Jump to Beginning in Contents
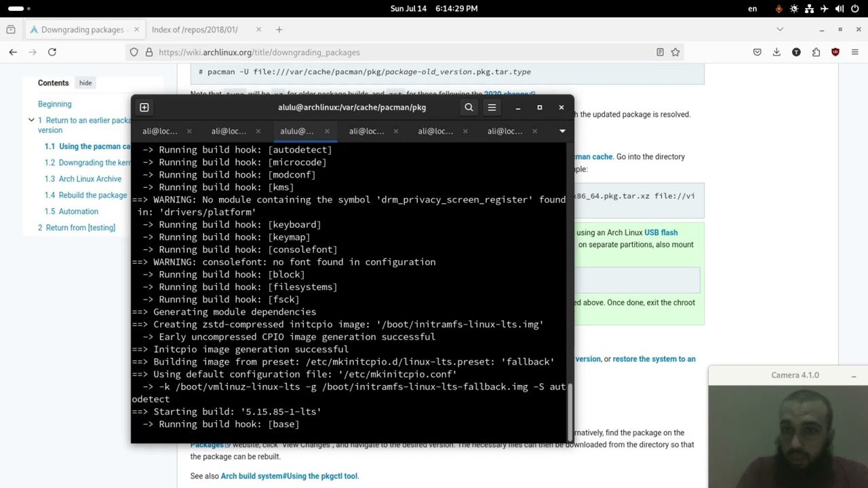Image resolution: width=868 pixels, height=488 pixels. 54,104
